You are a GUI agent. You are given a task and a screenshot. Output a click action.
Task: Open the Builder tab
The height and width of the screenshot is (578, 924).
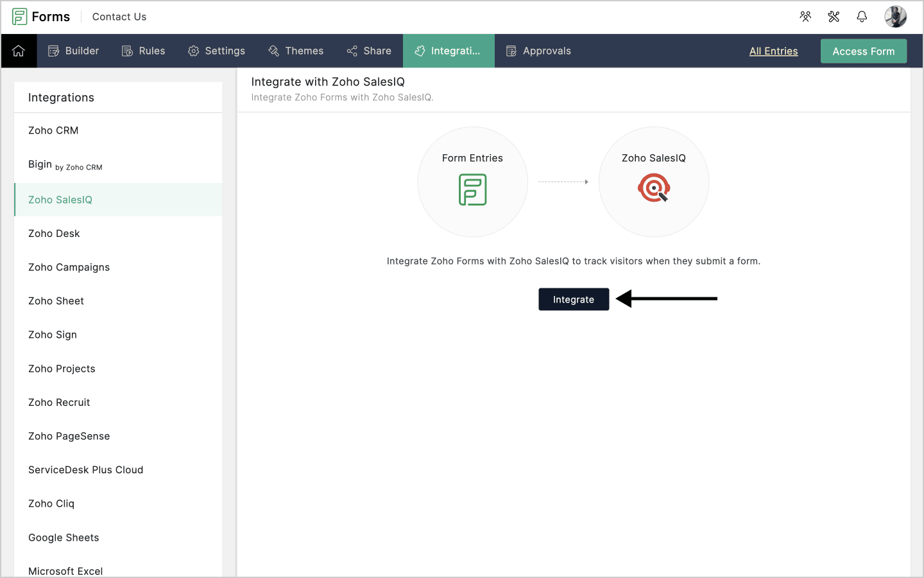[x=73, y=51]
